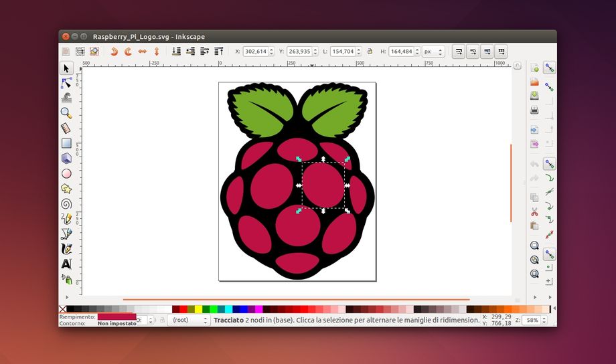Toggle move patterns with object button
This screenshot has width=616, height=364.
502,51
